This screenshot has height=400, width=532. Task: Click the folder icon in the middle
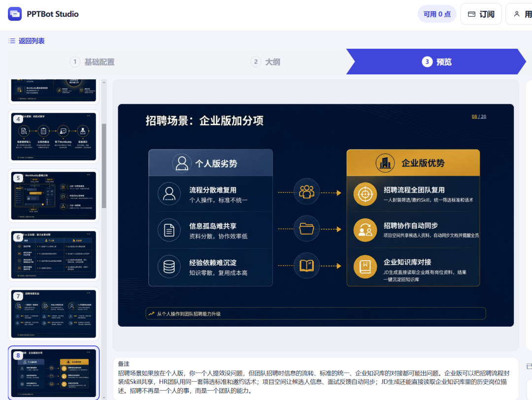[306, 229]
